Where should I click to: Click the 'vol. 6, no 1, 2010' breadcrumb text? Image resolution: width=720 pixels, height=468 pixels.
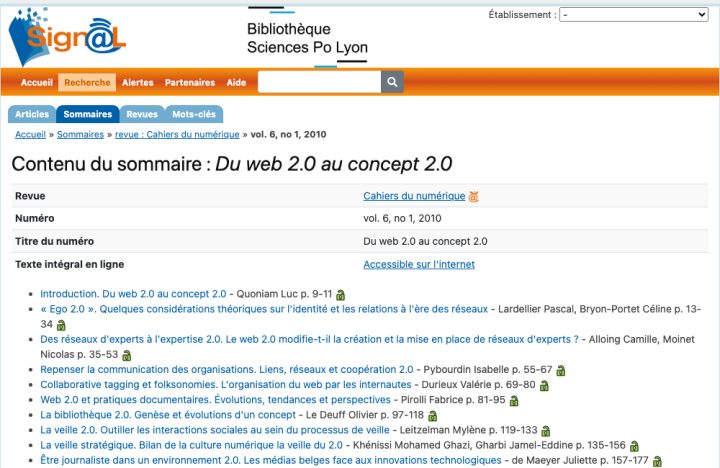tap(288, 135)
